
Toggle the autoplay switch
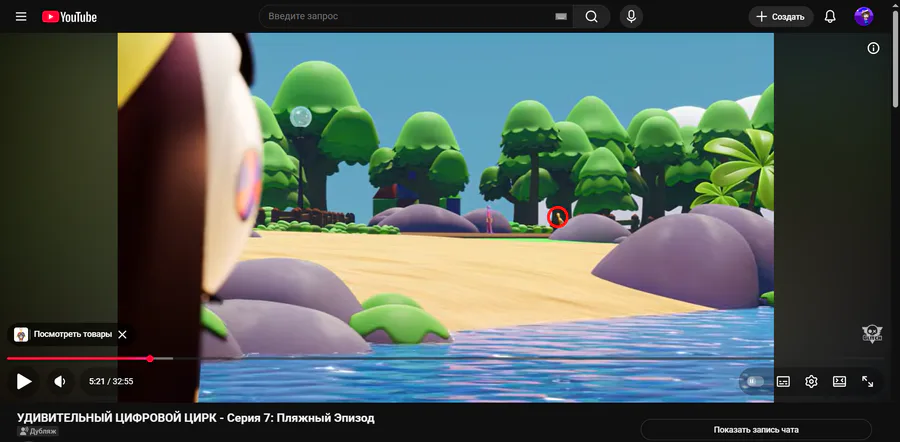(x=754, y=381)
